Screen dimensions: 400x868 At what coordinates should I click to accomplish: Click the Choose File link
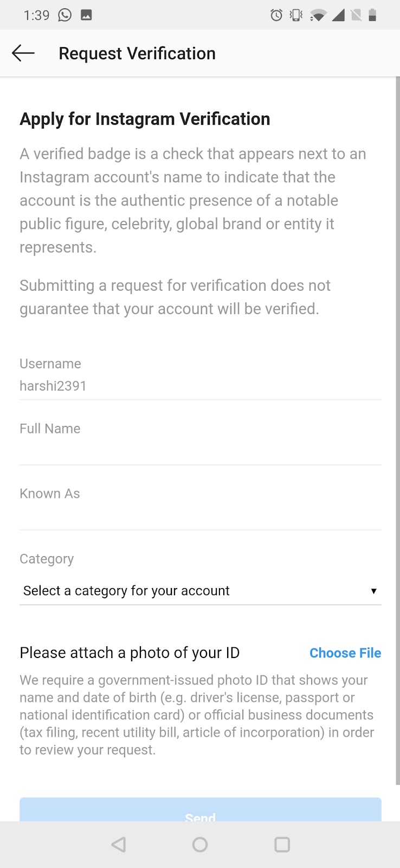coord(345,653)
